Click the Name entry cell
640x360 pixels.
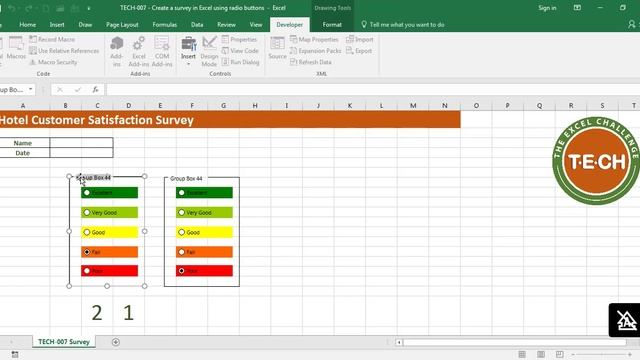click(x=81, y=143)
